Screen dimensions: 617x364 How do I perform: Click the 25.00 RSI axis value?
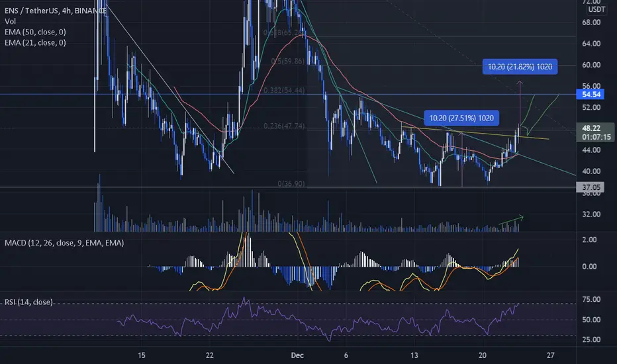click(591, 340)
